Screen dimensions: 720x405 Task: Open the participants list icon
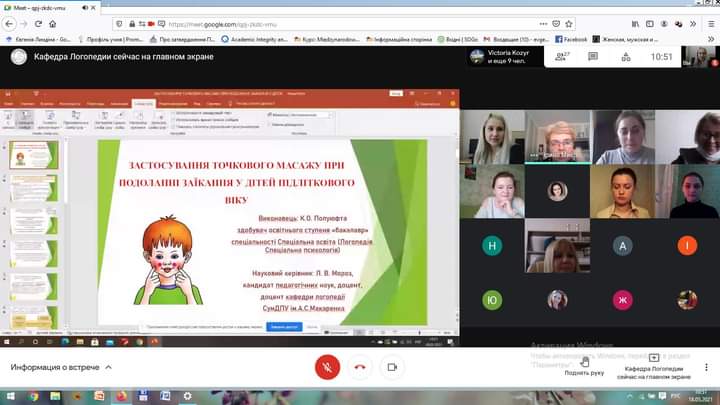(562, 56)
